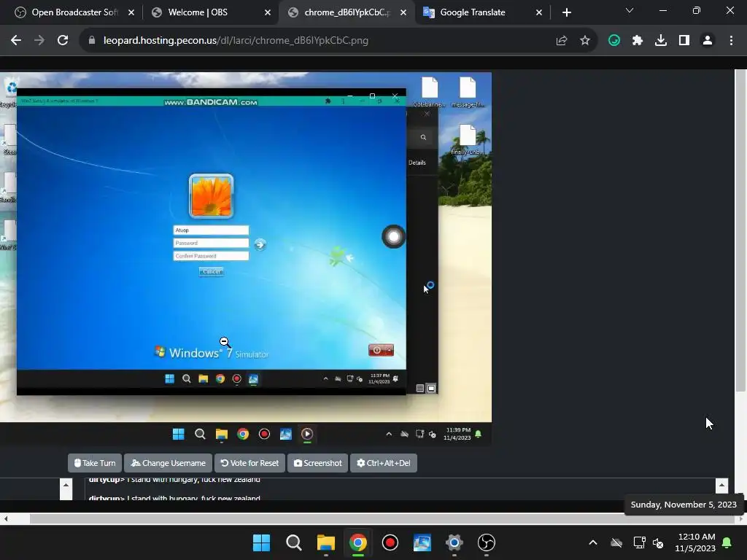Click the address bar URL

pos(236,41)
